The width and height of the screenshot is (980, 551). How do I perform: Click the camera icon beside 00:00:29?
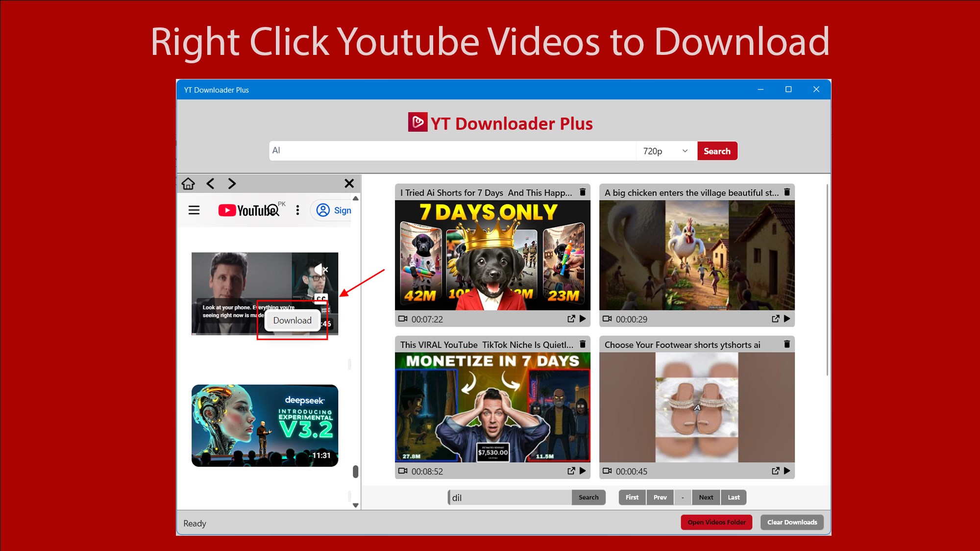pyautogui.click(x=607, y=319)
